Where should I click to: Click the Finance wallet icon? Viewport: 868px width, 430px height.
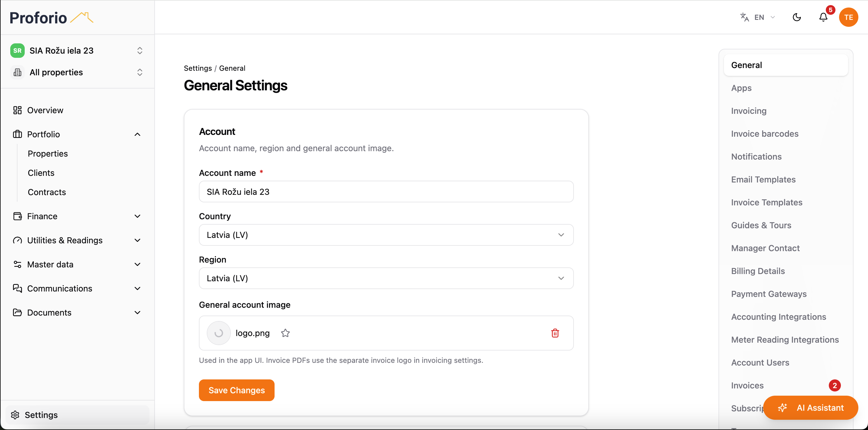17,216
